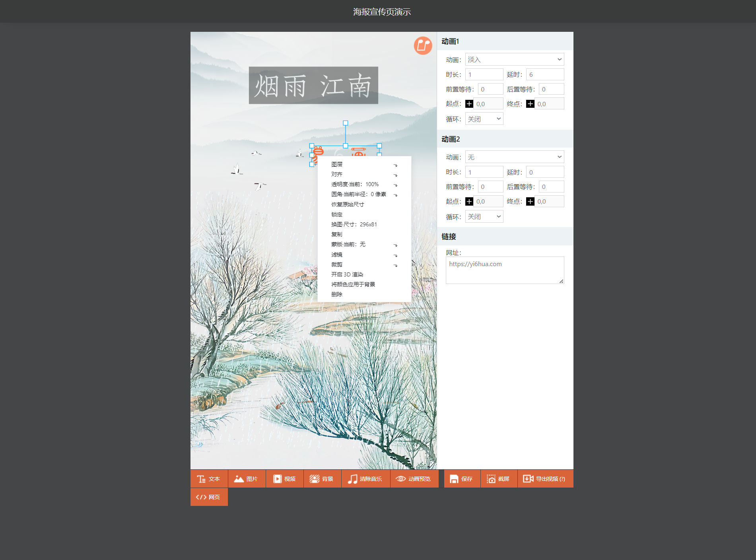Click 动画1 时长 duration field
Viewport: 756px width, 560px height.
point(484,74)
